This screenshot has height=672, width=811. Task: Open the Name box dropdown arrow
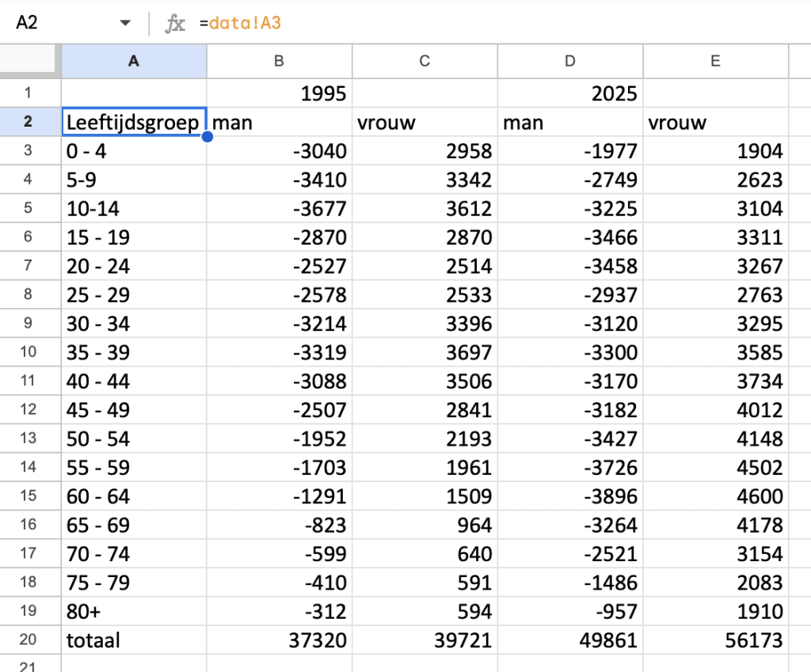click(125, 23)
